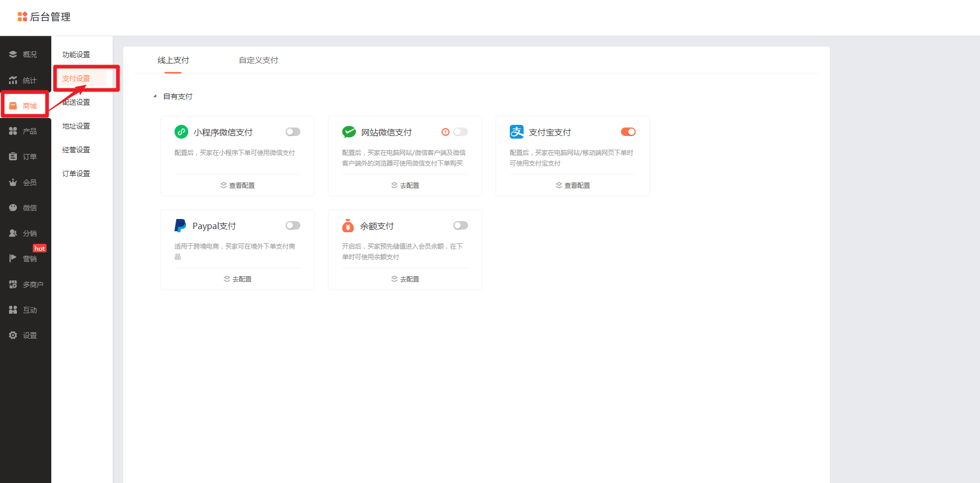The image size is (980, 483).
Task: Switch to the 线上支付 tab
Action: pyautogui.click(x=173, y=60)
